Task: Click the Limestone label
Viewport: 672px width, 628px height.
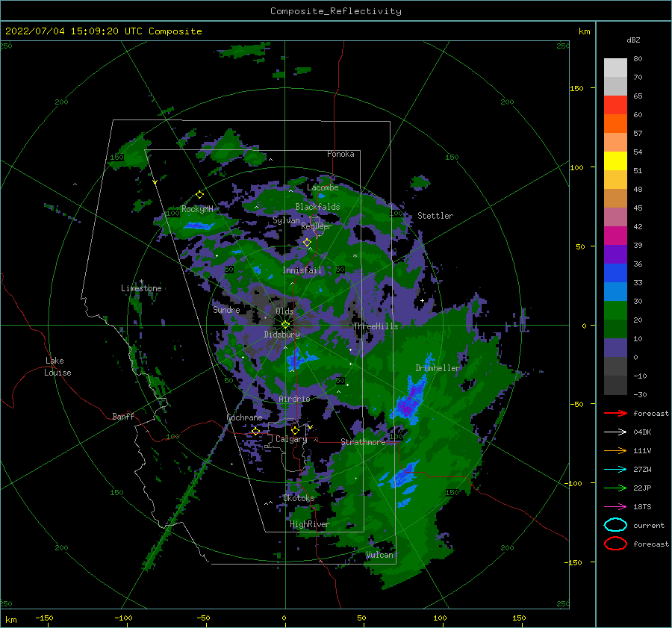Action: pos(141,288)
